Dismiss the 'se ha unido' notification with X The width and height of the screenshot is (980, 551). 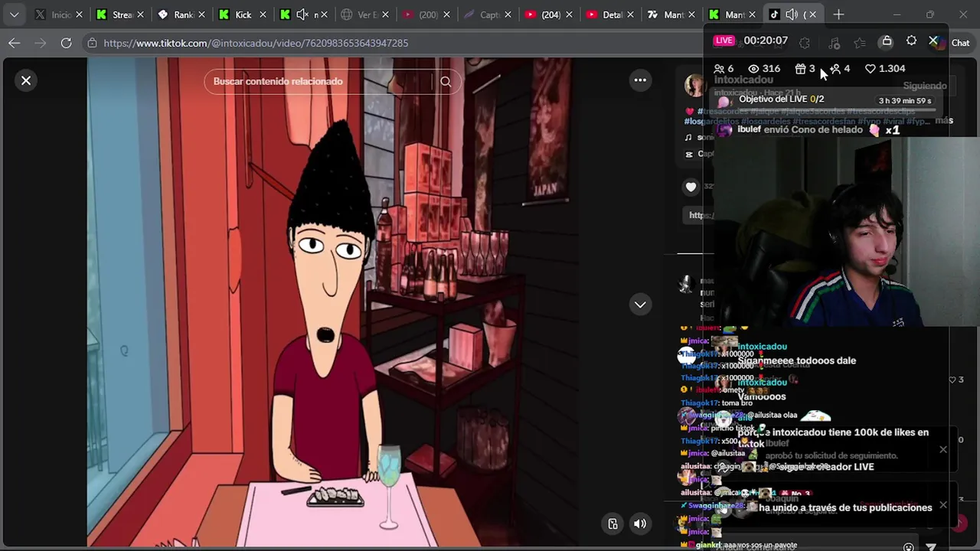943,505
